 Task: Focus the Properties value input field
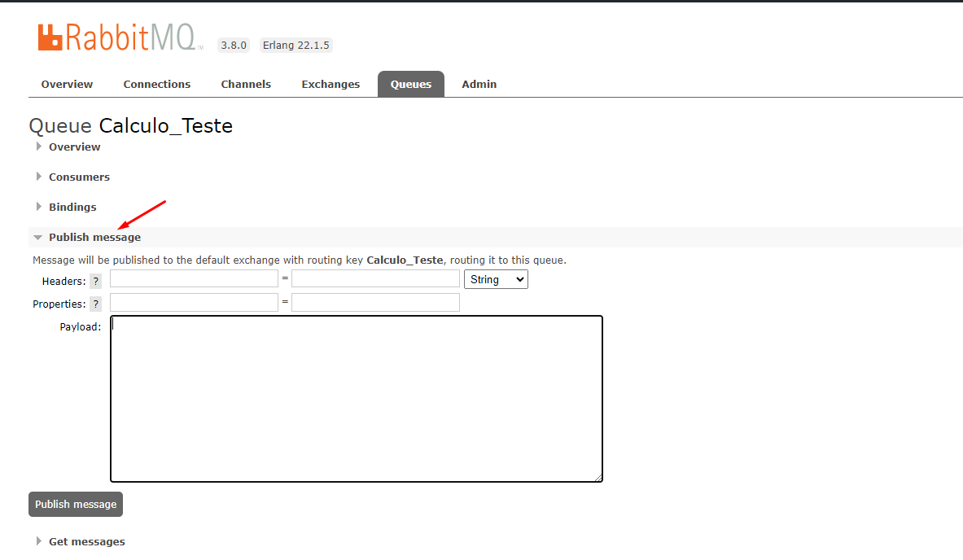375,302
